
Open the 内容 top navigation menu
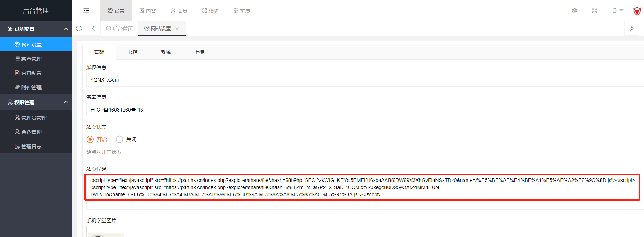[147, 11]
